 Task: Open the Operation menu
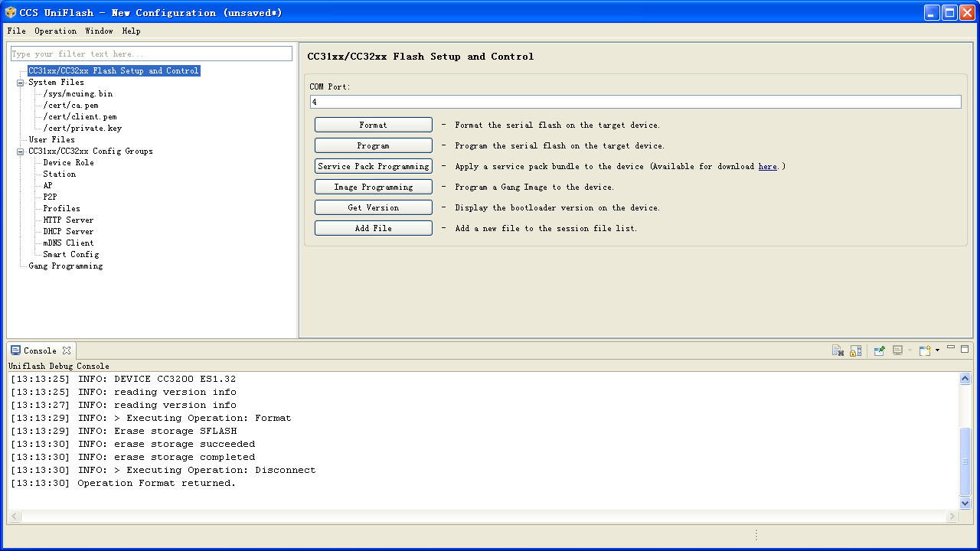[x=55, y=31]
